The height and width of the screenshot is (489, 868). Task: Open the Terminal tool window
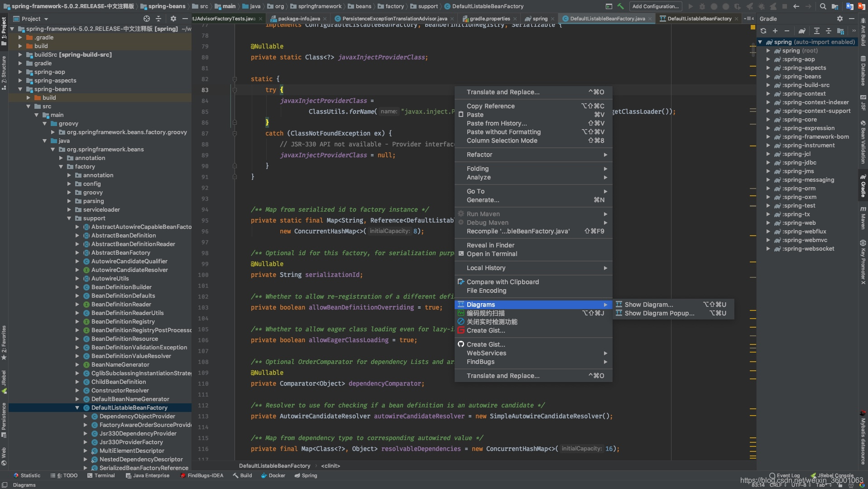tap(101, 475)
